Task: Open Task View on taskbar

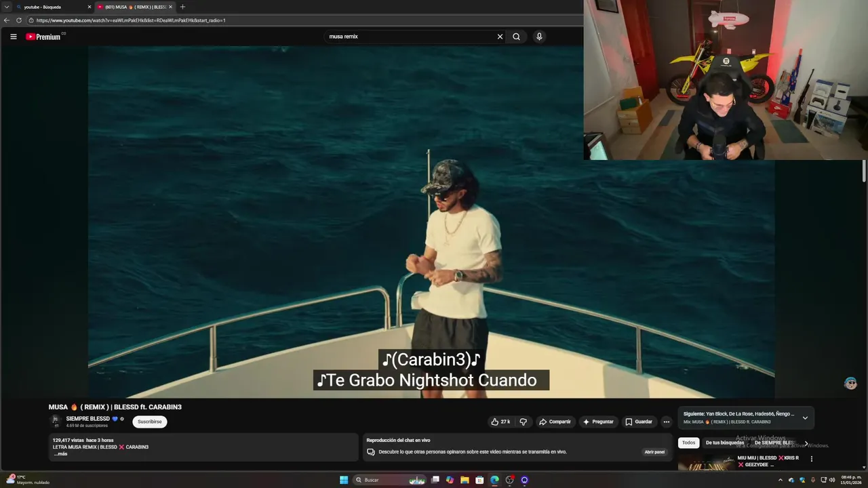Action: click(x=435, y=480)
